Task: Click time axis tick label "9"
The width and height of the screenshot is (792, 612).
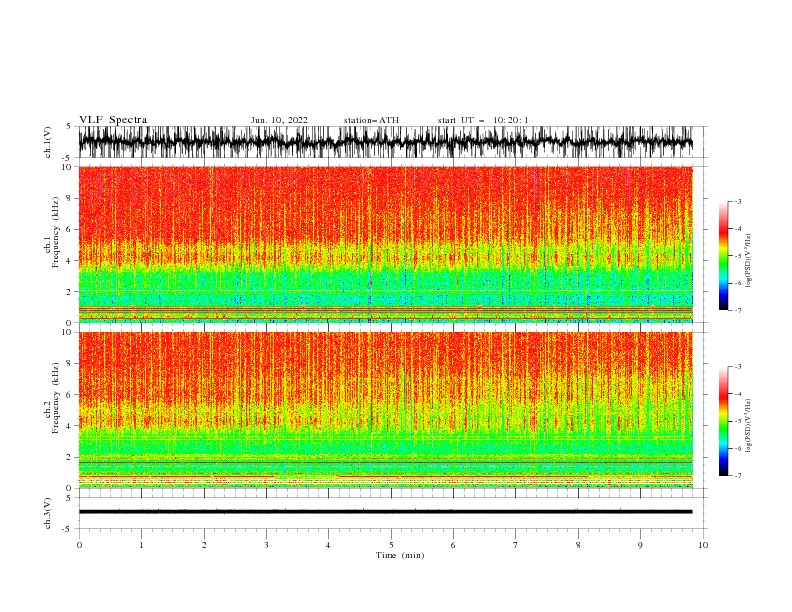Action: tap(640, 545)
